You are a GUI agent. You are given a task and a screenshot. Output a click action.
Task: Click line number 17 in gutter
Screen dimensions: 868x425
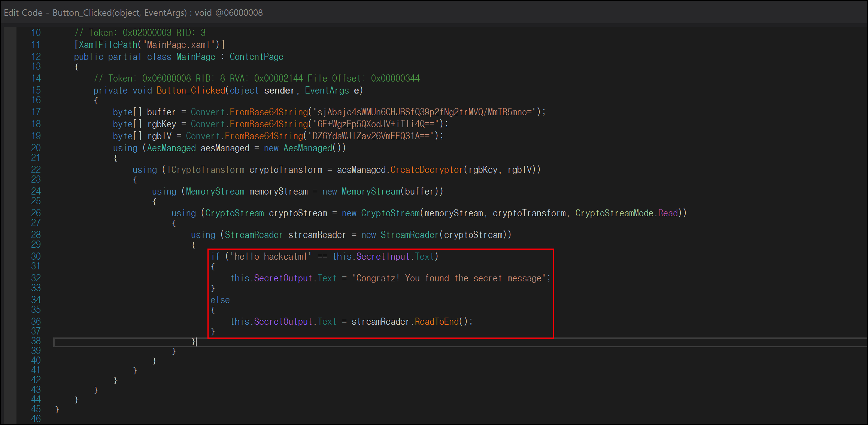36,112
